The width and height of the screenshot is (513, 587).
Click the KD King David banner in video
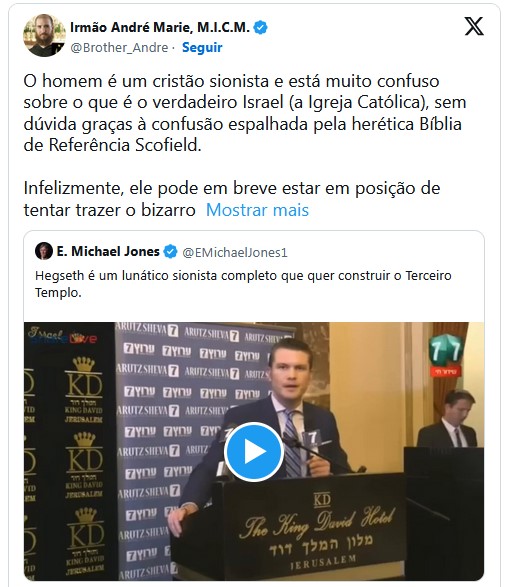click(69, 451)
